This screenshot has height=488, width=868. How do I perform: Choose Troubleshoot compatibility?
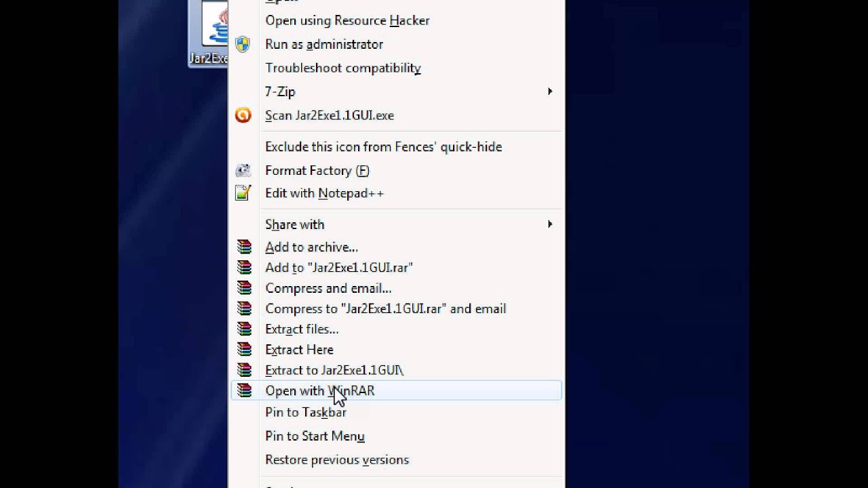343,68
